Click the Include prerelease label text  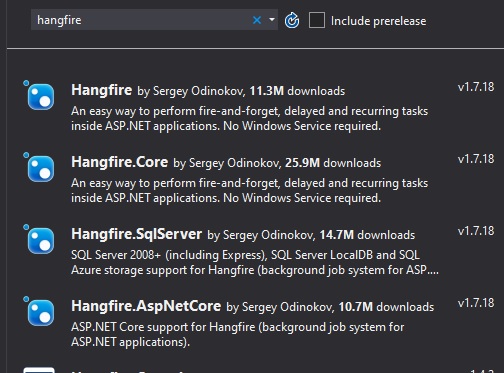pos(378,21)
